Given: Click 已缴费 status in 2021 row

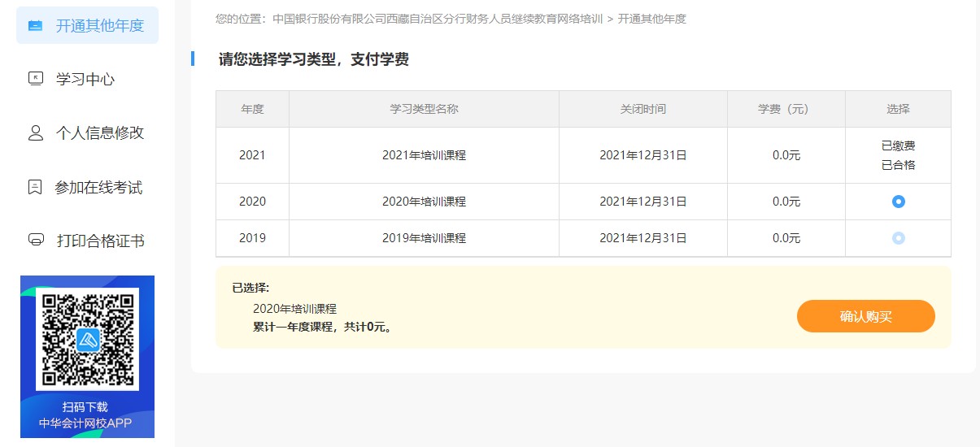Looking at the screenshot, I should pos(898,146).
